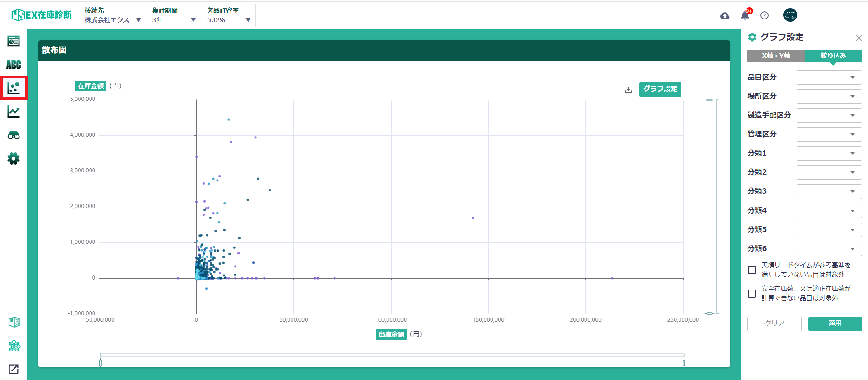The width and height of the screenshot is (868, 380).
Task: Select the scatter plot sidebar icon
Action: pyautogui.click(x=14, y=88)
